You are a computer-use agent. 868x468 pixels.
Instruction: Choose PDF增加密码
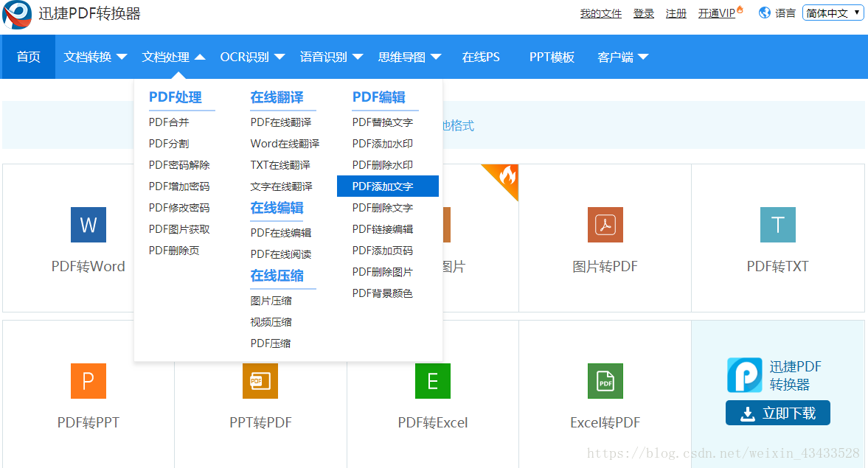click(x=178, y=186)
